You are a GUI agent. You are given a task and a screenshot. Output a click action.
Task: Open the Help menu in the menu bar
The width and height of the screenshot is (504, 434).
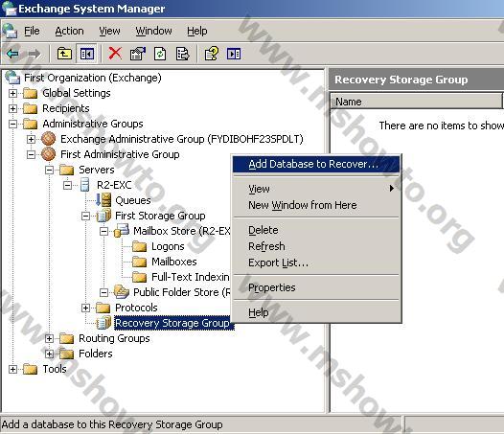click(x=197, y=31)
